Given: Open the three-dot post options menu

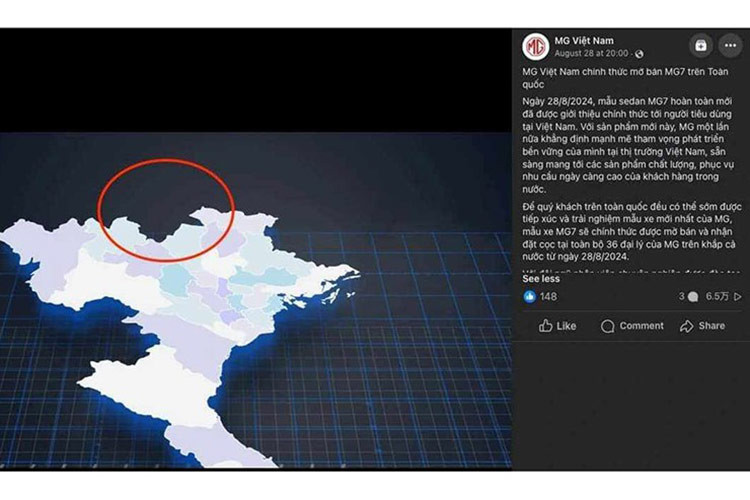Looking at the screenshot, I should [730, 45].
